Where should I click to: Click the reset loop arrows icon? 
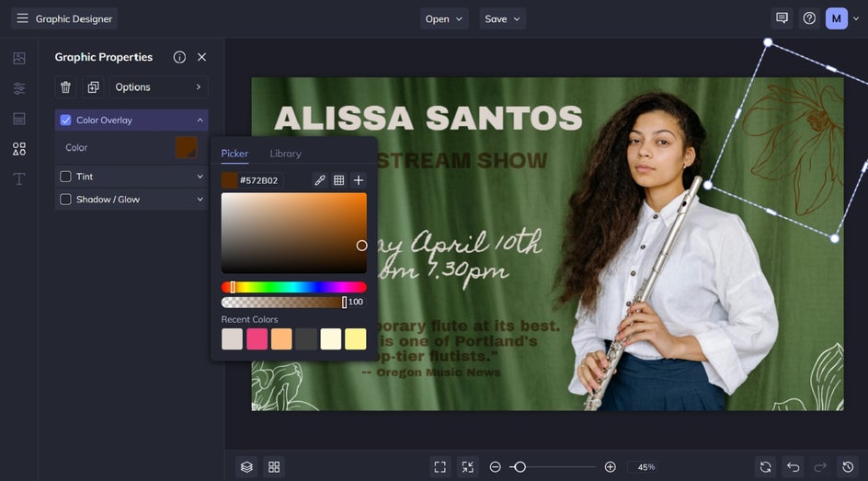click(x=766, y=467)
